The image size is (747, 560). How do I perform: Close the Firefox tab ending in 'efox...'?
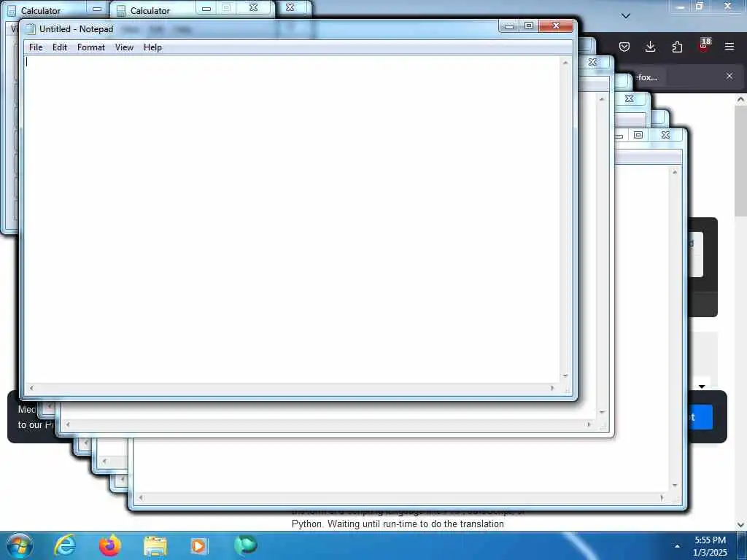pos(729,76)
